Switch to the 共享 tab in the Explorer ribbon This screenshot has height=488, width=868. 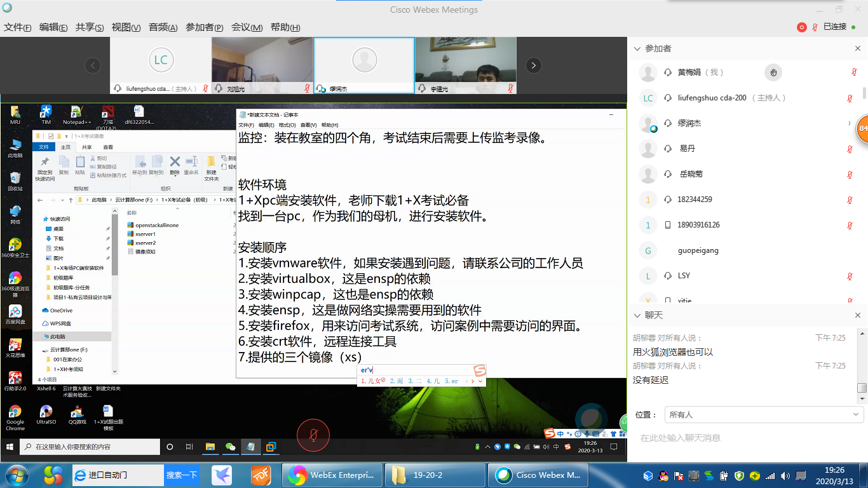click(x=86, y=147)
